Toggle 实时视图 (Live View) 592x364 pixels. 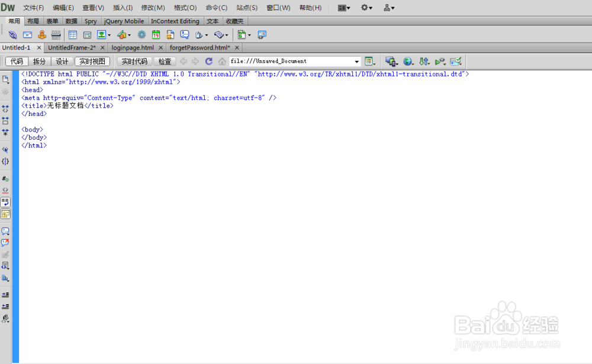tap(92, 61)
